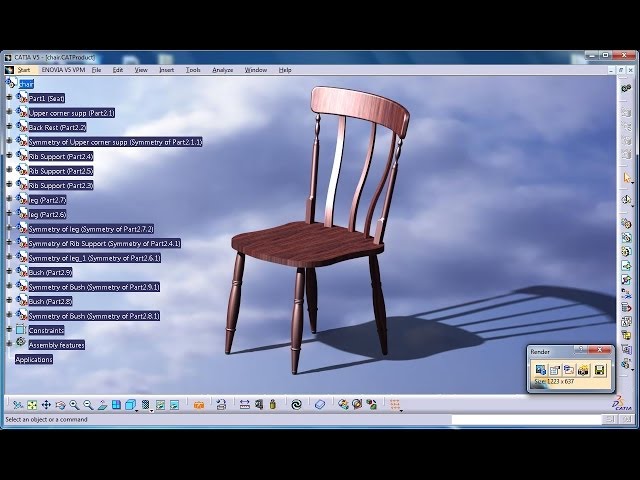Choose the Normal View plane icon

(102, 405)
